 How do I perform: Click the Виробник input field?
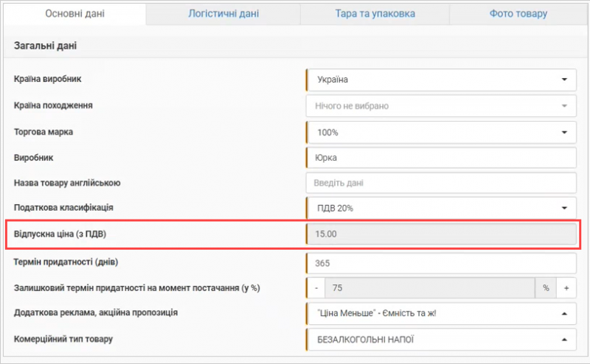pos(440,158)
